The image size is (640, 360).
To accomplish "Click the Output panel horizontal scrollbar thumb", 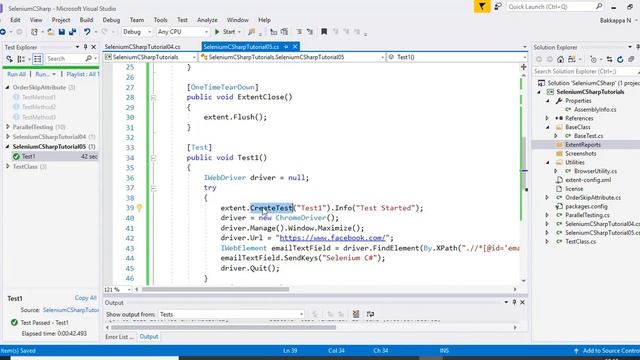I will [224, 327].
